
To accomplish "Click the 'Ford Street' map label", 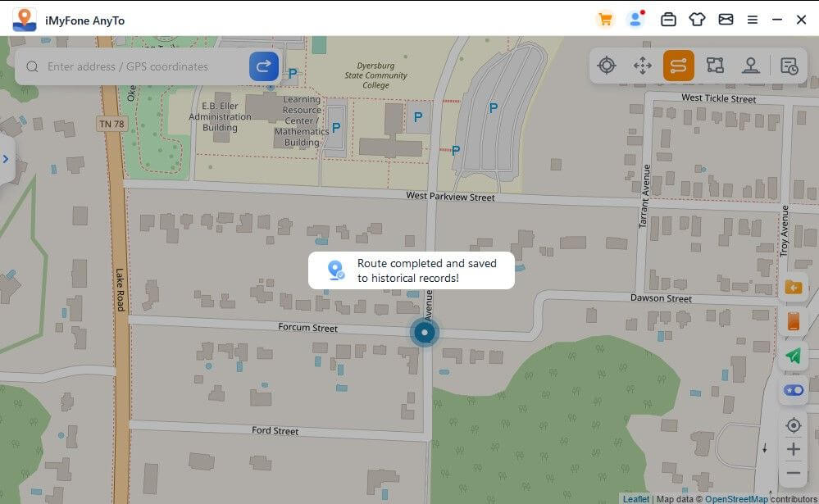I will click(275, 430).
